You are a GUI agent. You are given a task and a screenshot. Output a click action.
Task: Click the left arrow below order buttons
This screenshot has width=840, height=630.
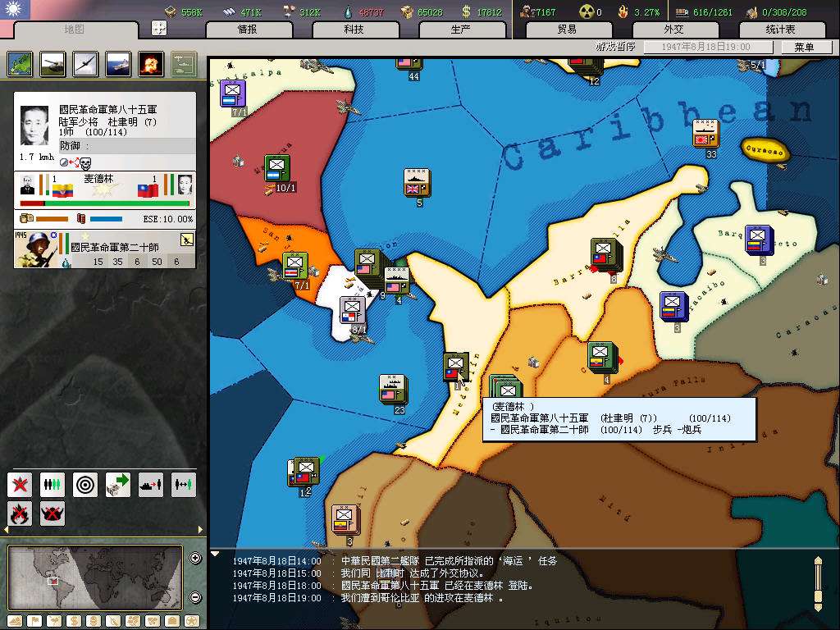point(7,529)
